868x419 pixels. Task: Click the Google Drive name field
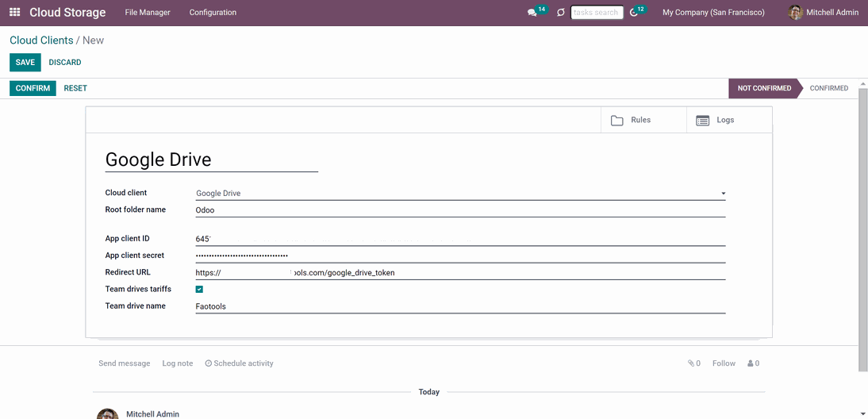(x=212, y=160)
